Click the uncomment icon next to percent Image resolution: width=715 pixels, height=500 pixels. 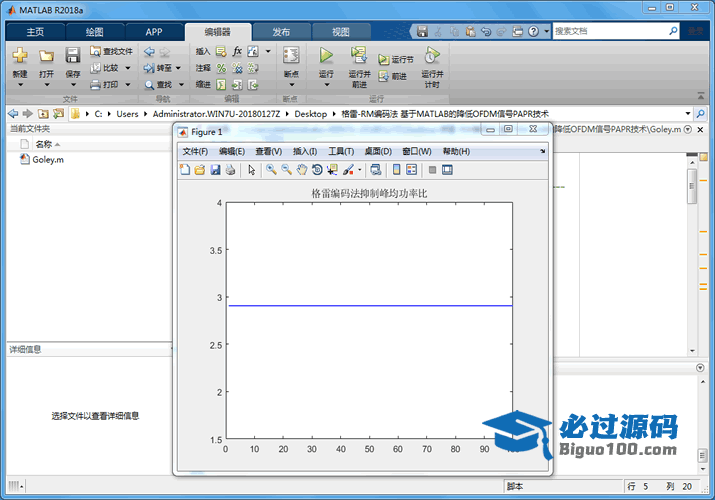[237, 68]
